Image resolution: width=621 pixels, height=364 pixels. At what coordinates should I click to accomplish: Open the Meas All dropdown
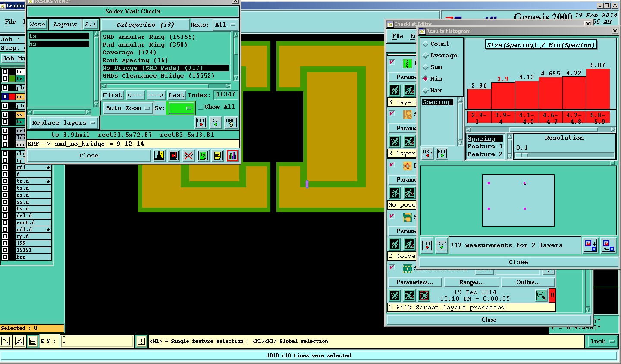225,25
